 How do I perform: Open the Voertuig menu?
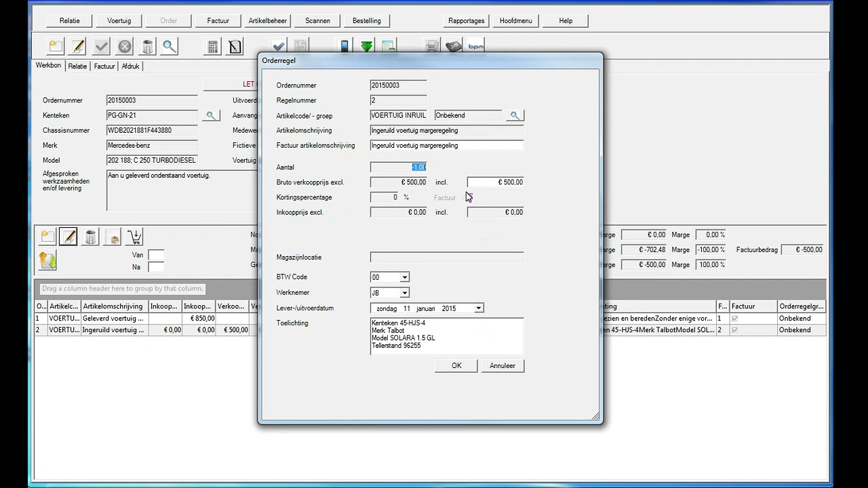[119, 21]
